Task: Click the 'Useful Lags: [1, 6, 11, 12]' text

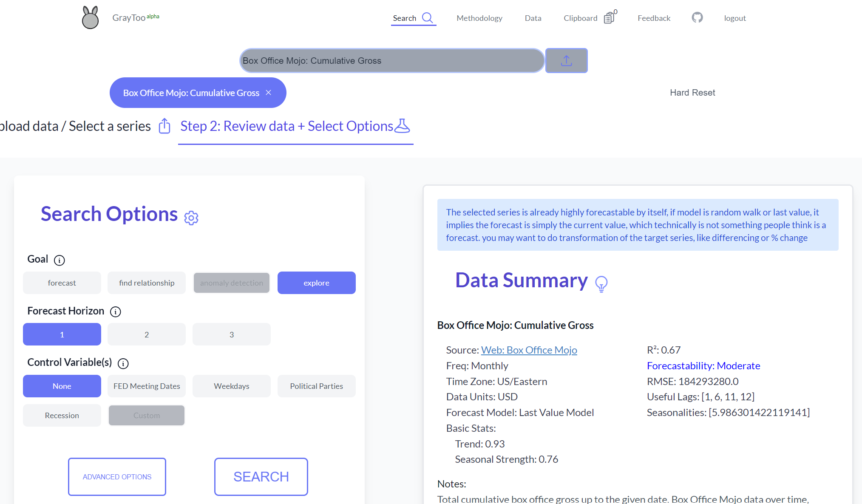Action: click(700, 397)
